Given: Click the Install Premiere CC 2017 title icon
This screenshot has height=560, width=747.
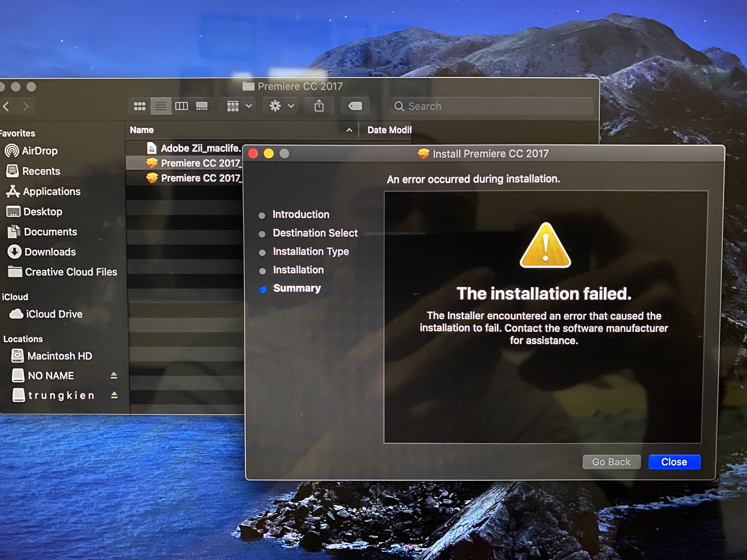Looking at the screenshot, I should 423,154.
